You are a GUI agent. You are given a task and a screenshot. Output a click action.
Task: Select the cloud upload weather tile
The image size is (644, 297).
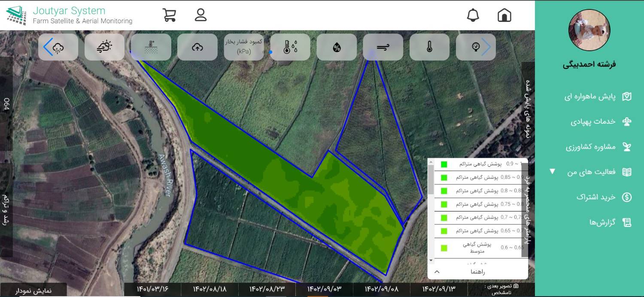pos(197,47)
